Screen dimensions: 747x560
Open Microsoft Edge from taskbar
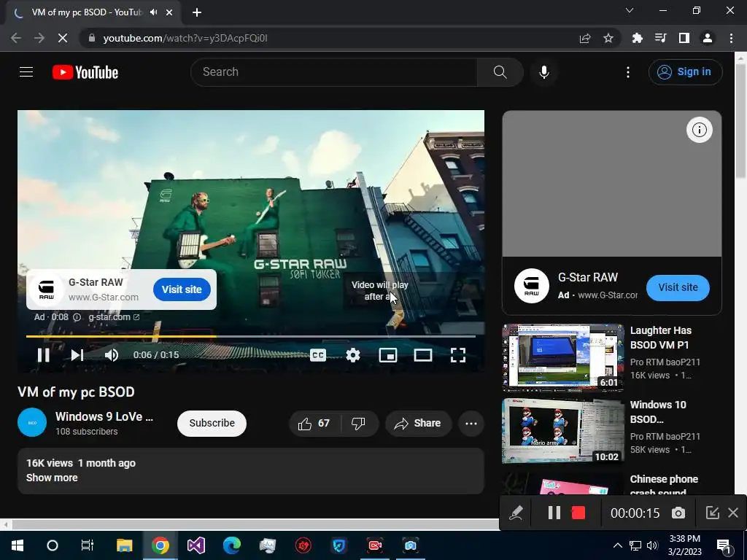(231, 545)
